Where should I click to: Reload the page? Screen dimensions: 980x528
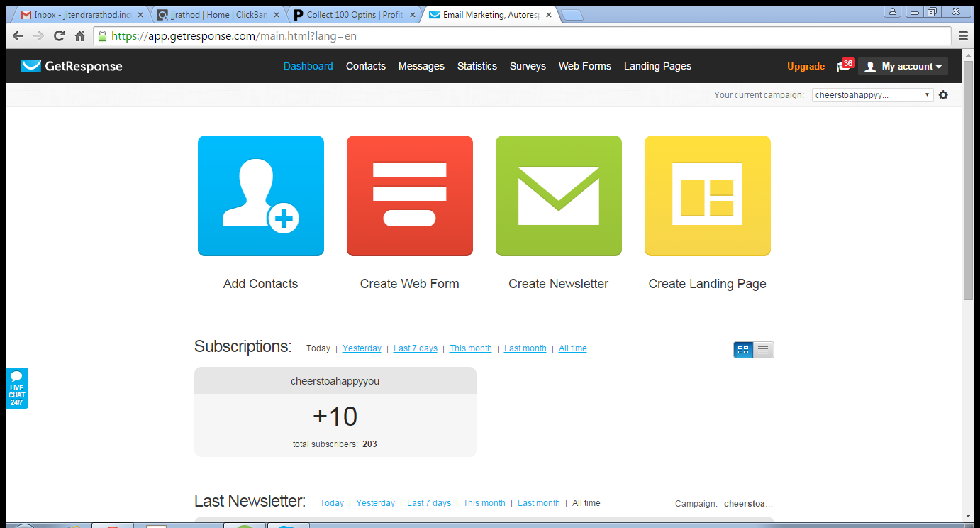(x=60, y=36)
